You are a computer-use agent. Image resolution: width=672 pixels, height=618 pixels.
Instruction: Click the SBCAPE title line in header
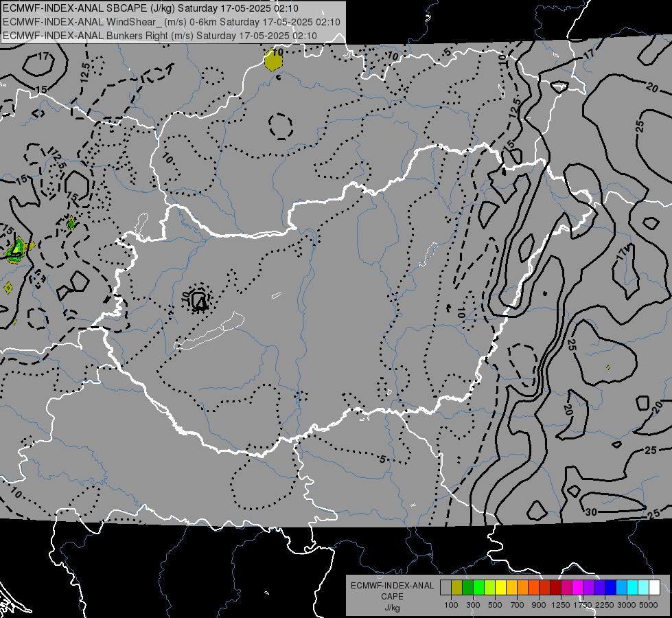point(150,8)
